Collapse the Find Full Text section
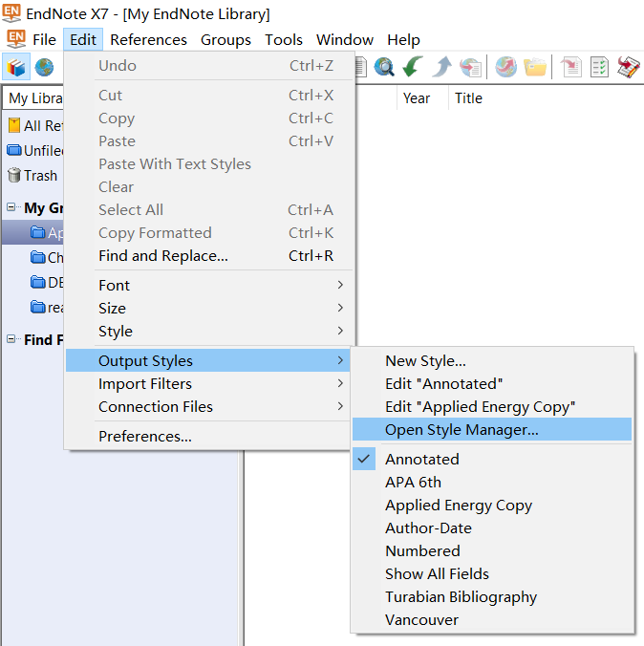The height and width of the screenshot is (646, 644). click(11, 339)
